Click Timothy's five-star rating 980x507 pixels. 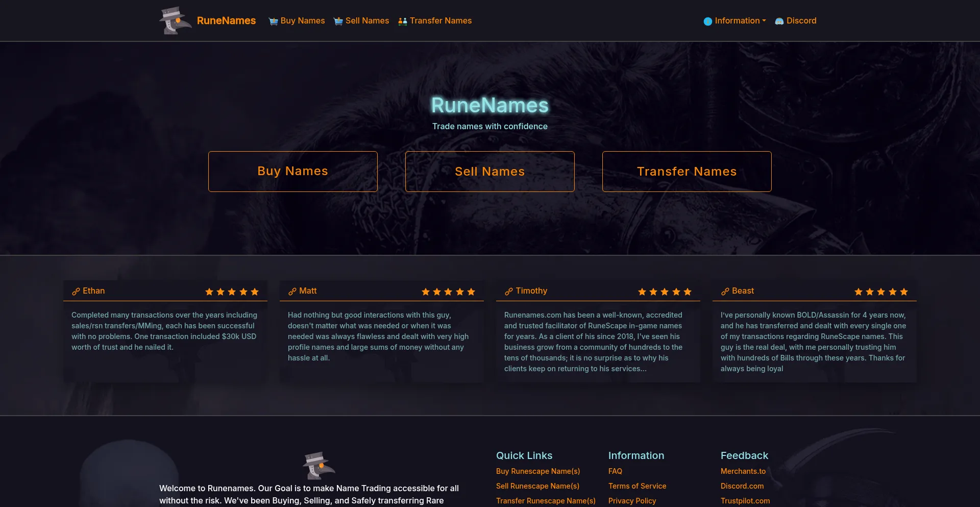coord(665,292)
